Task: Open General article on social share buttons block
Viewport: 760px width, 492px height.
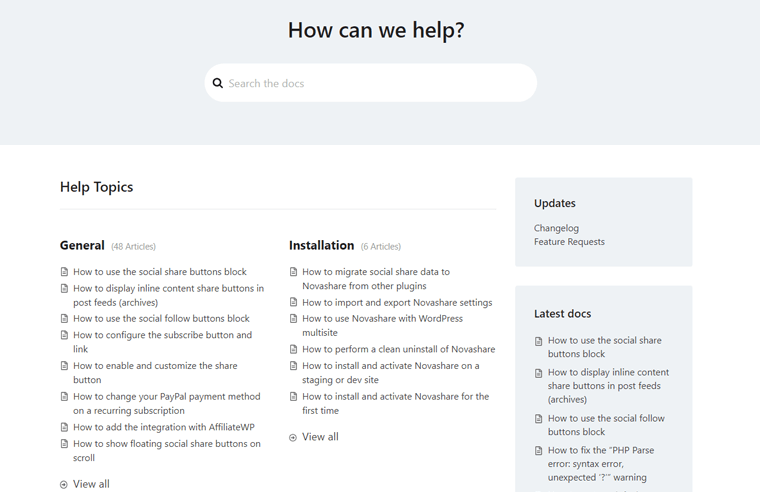Action: (160, 271)
